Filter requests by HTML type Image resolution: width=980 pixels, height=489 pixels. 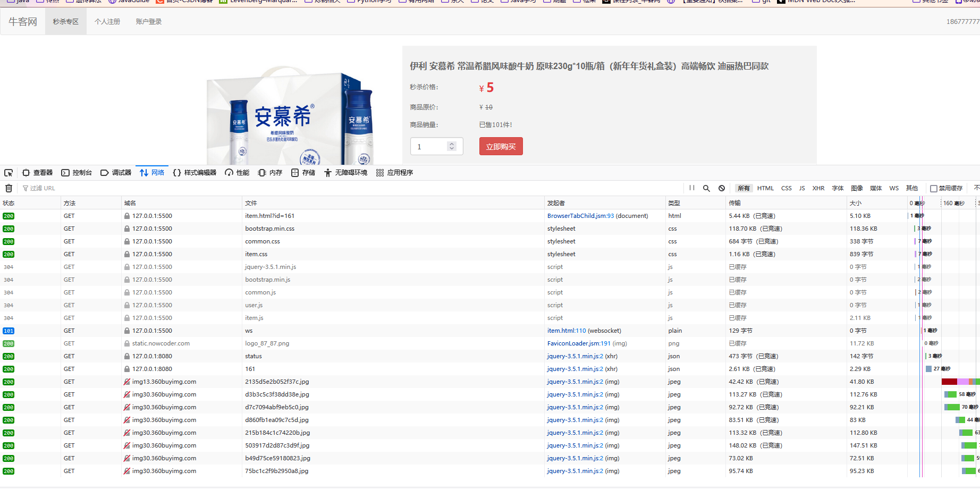(765, 188)
